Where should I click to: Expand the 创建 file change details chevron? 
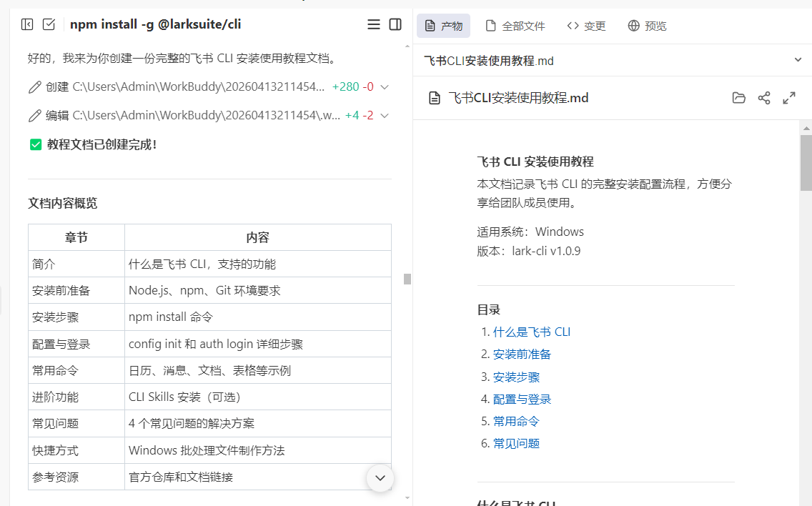(x=385, y=87)
